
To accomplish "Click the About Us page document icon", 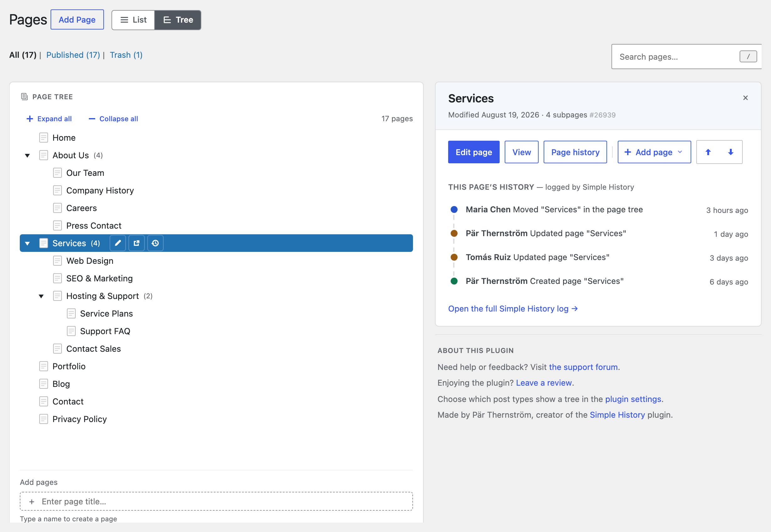I will point(44,155).
